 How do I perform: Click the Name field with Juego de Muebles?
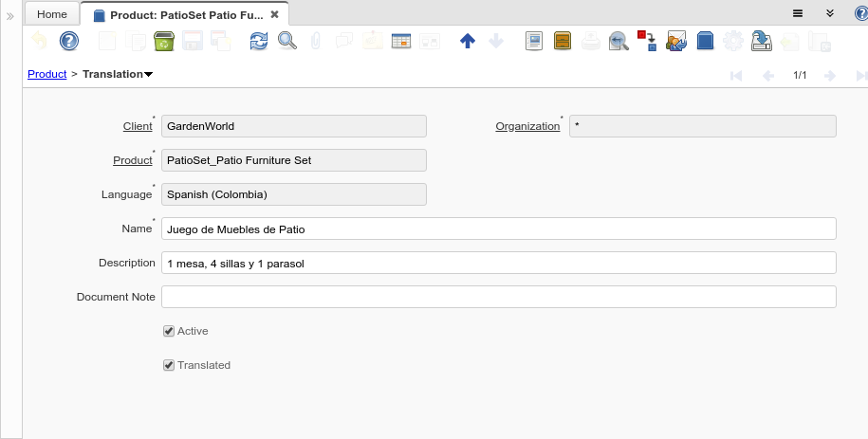coord(498,229)
